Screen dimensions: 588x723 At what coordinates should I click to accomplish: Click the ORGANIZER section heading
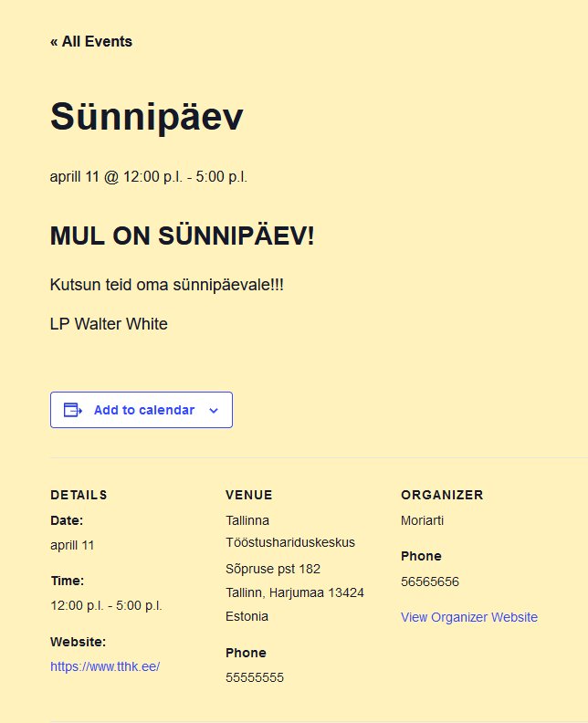pyautogui.click(x=442, y=495)
